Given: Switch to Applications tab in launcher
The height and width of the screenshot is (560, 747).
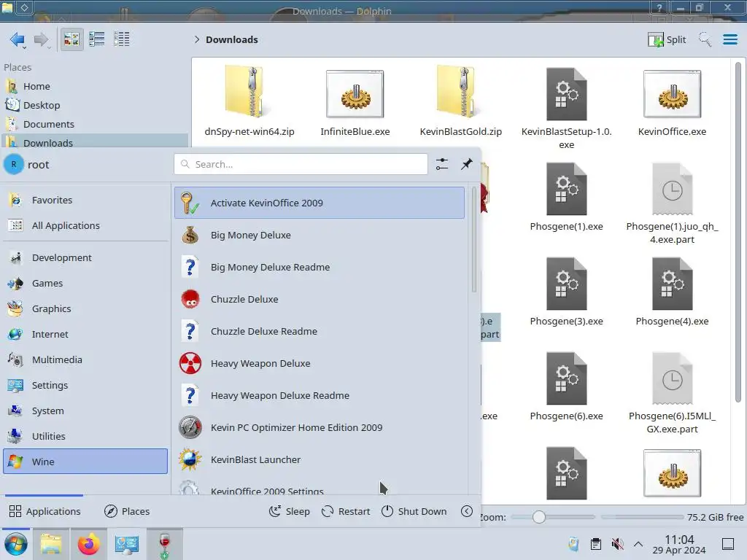Looking at the screenshot, I should (x=44, y=511).
